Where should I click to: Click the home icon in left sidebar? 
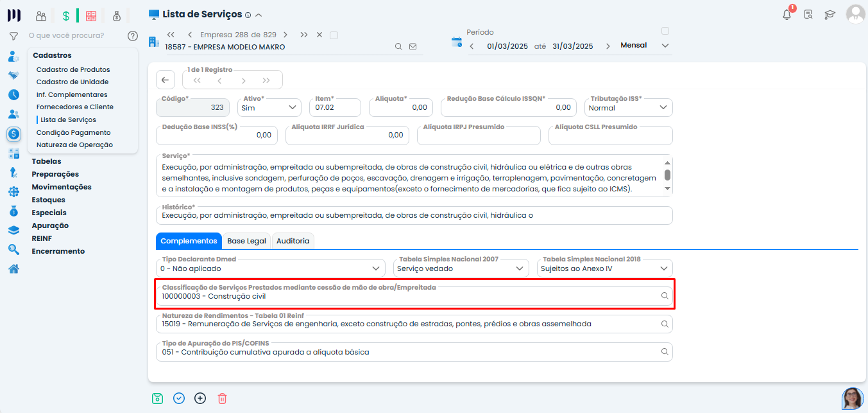[x=13, y=268]
